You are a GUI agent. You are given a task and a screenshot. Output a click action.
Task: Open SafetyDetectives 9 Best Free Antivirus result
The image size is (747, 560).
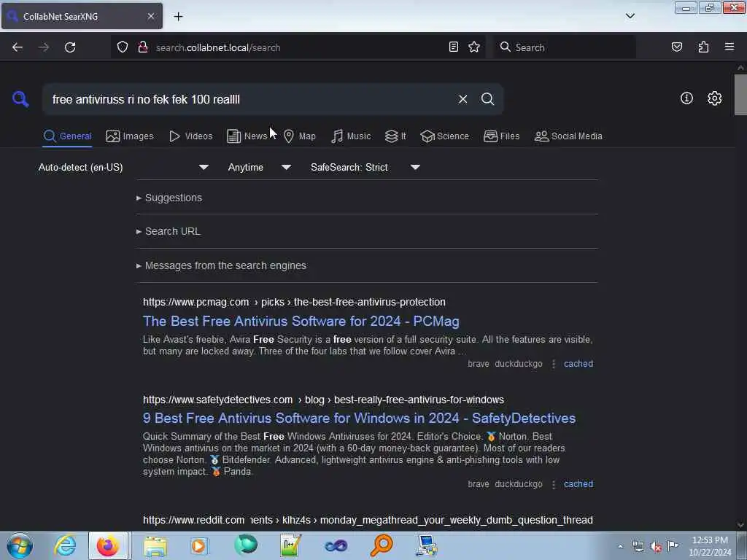tap(359, 418)
